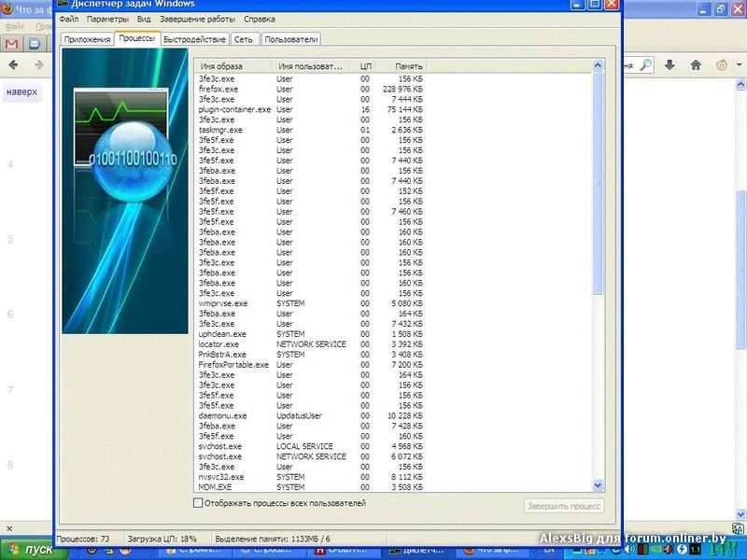Screen dimensions: 747x560
Task: Open the пуск Start button
Action: pos(34,550)
